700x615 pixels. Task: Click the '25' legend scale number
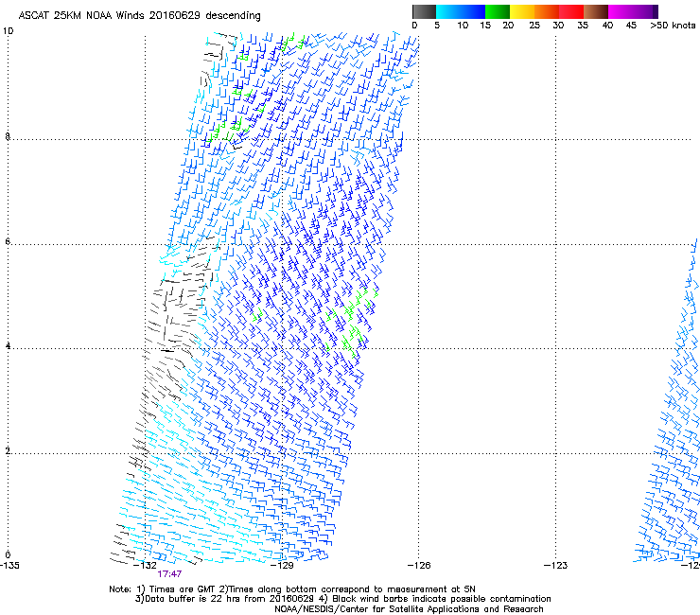point(534,26)
